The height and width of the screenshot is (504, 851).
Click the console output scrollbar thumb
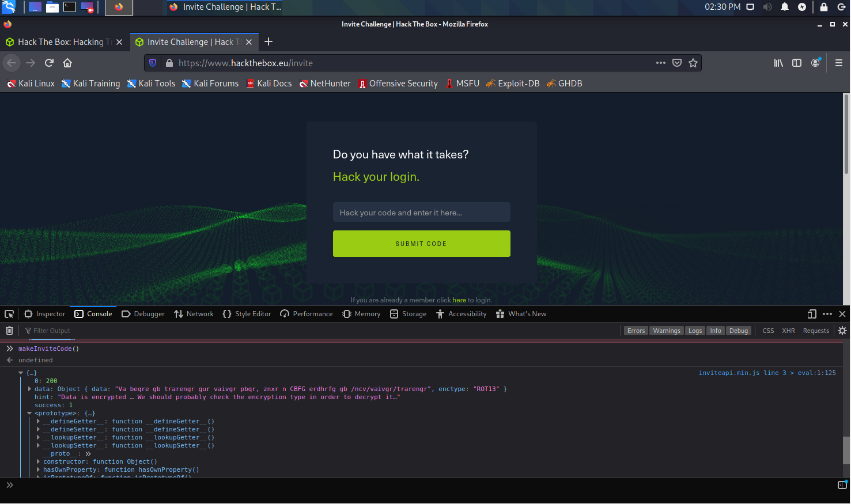click(x=846, y=450)
